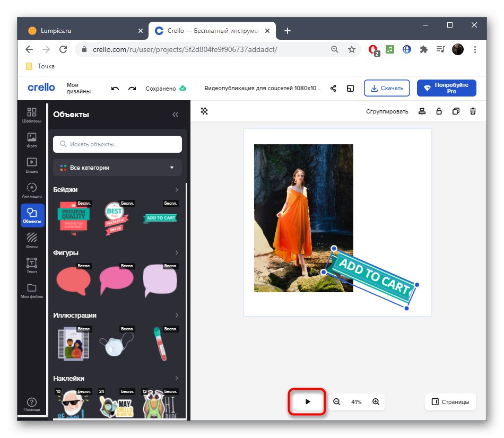Share the project via the share icon
The height and width of the screenshot is (438, 504).
[333, 89]
